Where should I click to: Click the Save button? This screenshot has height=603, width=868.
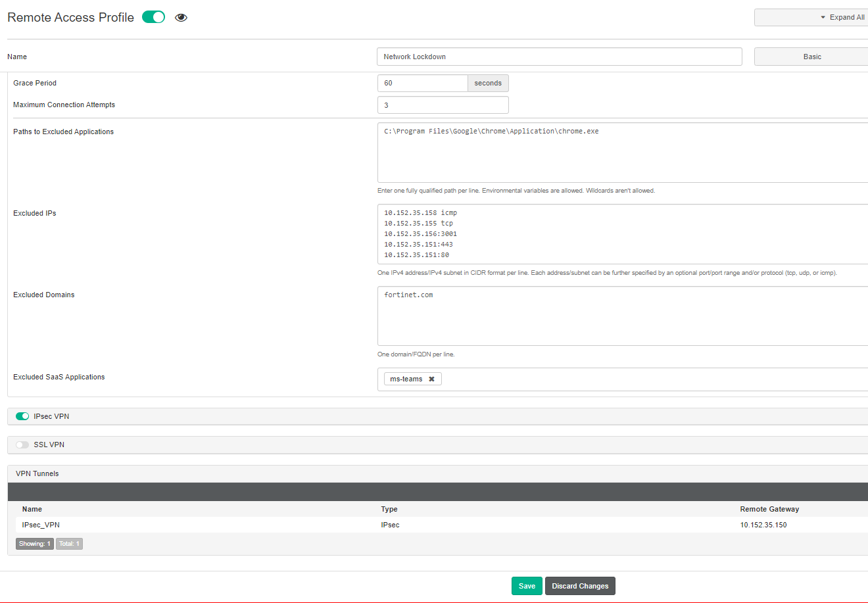527,586
